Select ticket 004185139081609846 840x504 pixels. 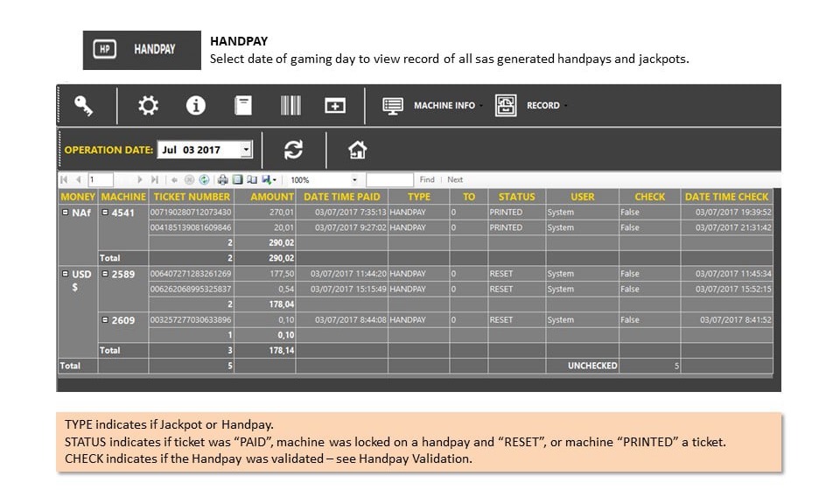(191, 227)
